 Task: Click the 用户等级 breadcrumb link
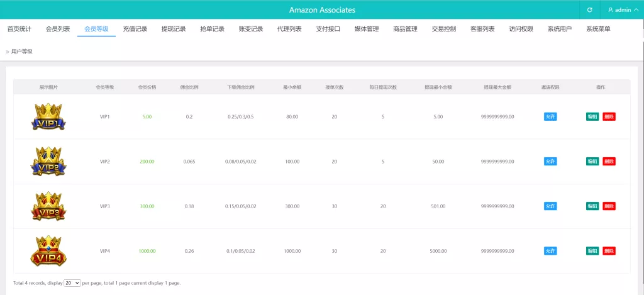pos(21,52)
